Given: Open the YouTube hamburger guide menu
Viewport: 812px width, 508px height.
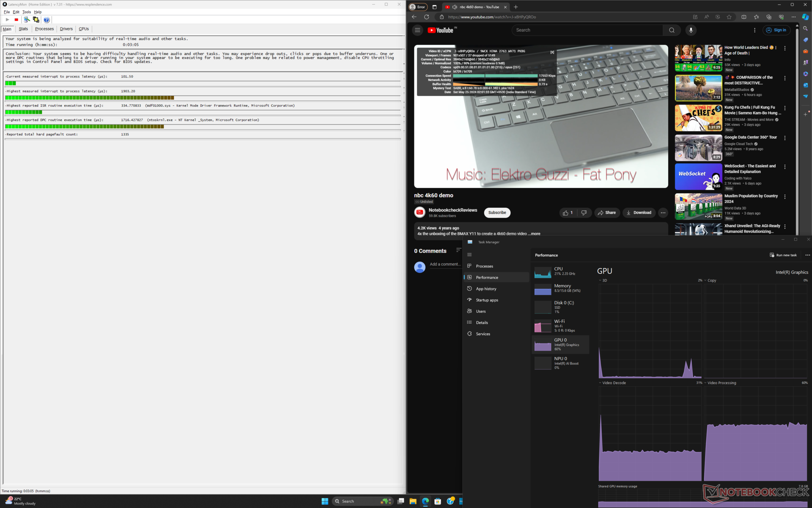Looking at the screenshot, I should (x=417, y=30).
